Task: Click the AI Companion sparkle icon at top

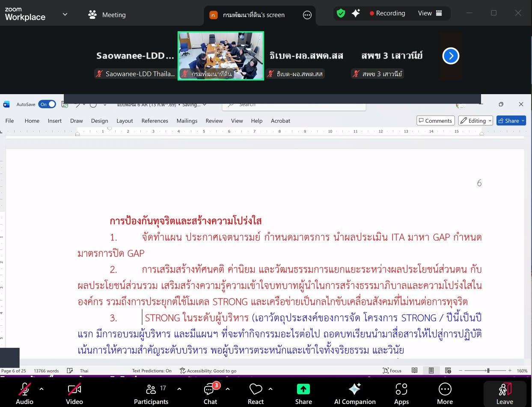Action: 356,13
